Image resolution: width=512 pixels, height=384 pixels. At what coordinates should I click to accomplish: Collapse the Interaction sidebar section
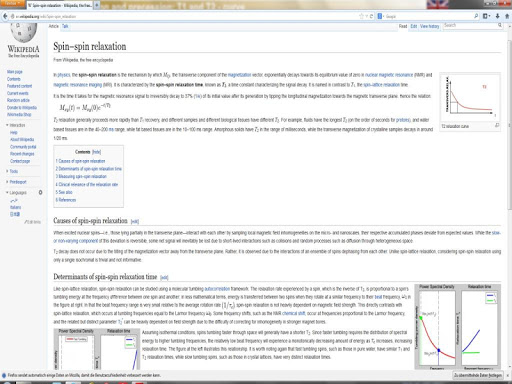pyautogui.click(x=7, y=125)
